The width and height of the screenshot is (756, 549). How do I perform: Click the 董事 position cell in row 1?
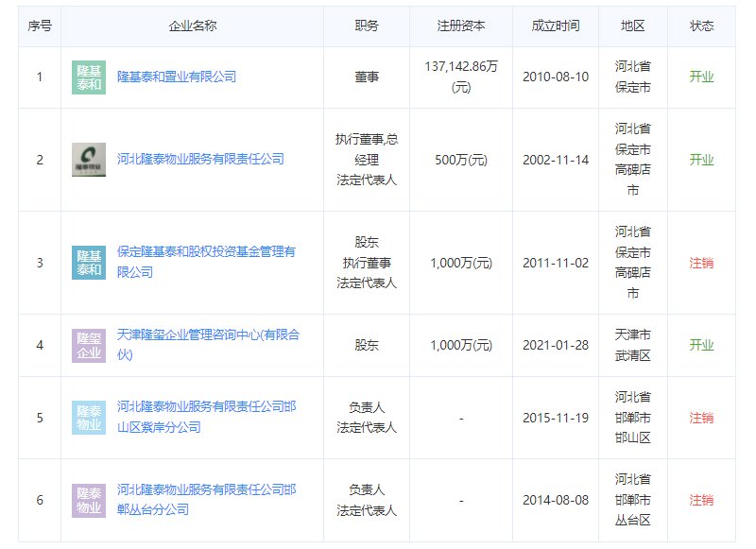(x=367, y=77)
